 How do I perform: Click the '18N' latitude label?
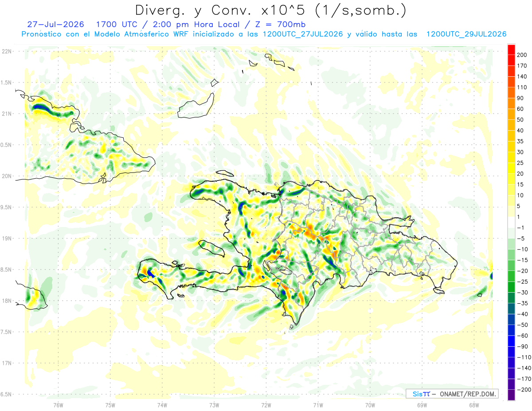tap(6, 301)
